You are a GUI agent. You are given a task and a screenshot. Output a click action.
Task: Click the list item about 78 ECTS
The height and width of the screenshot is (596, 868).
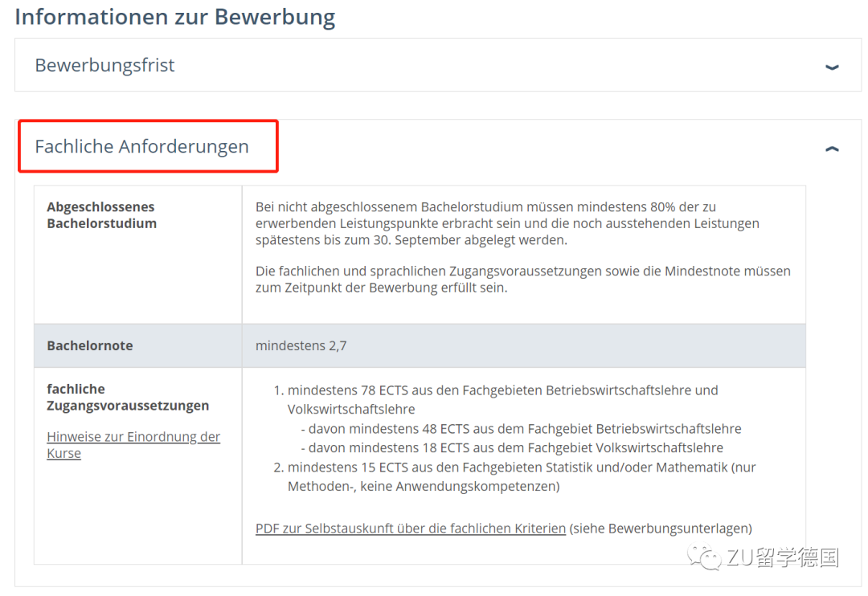pyautogui.click(x=502, y=390)
